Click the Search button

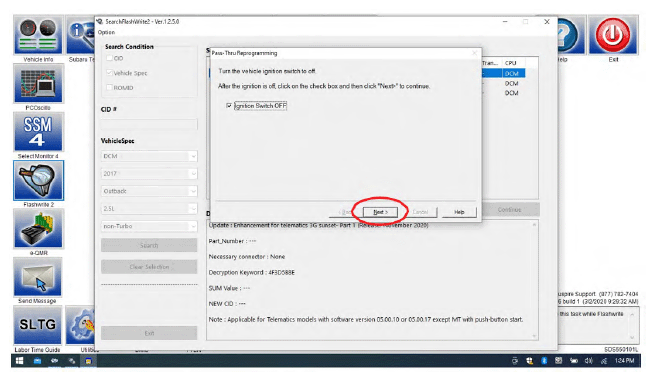pos(149,245)
